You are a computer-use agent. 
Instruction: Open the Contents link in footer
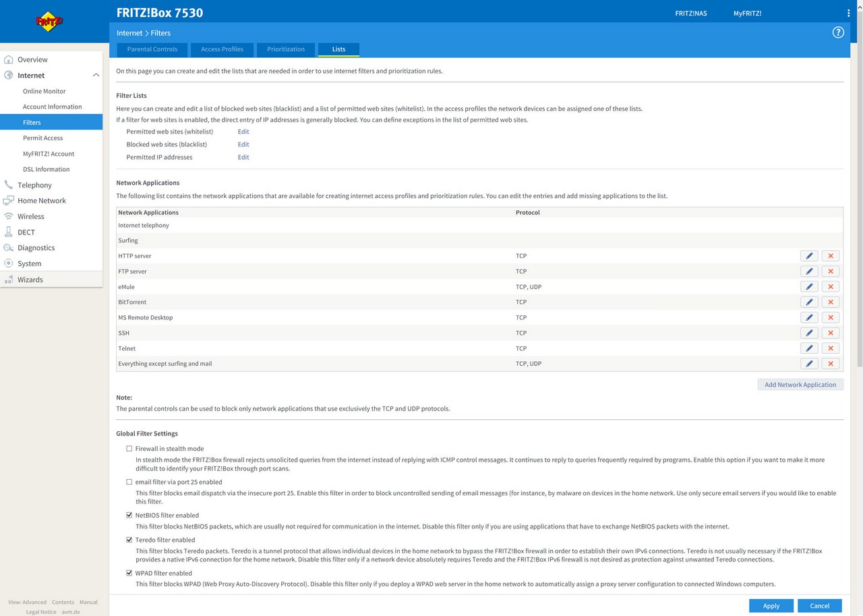(x=63, y=602)
